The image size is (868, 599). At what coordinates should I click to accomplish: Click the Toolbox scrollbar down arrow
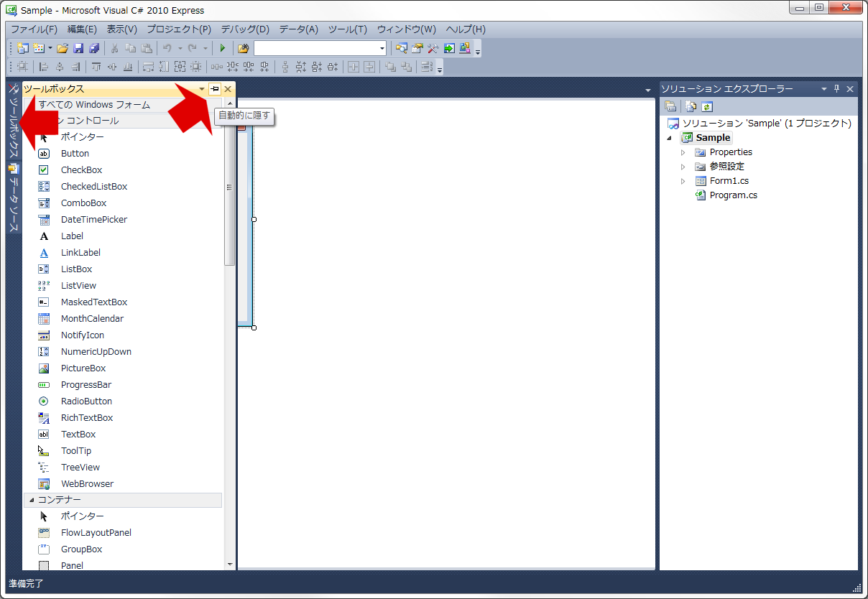tap(230, 565)
